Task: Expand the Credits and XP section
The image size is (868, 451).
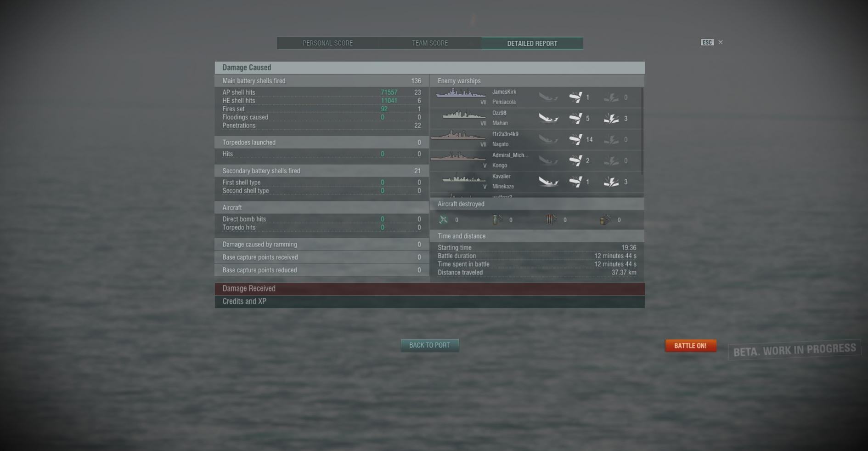Action: tap(429, 302)
